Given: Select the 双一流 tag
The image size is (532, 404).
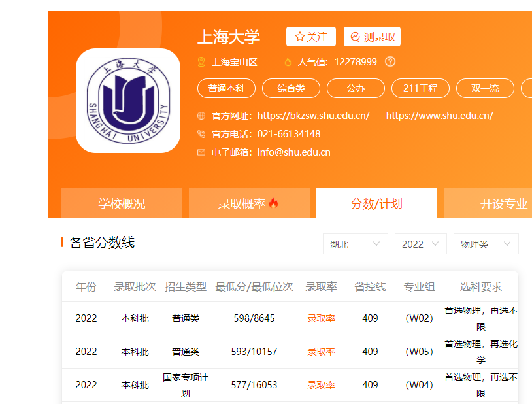Looking at the screenshot, I should tap(485, 88).
